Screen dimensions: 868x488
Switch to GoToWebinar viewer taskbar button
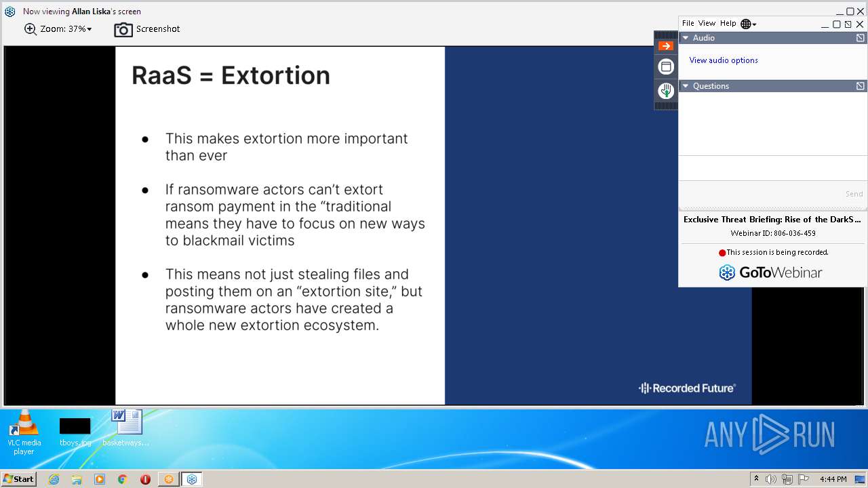192,479
